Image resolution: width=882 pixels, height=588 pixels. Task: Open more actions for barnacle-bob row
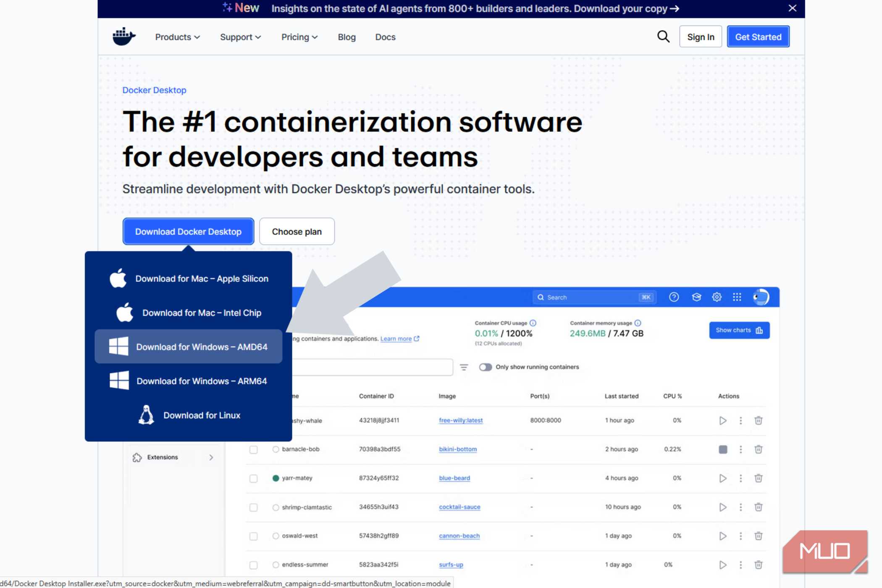point(740,449)
